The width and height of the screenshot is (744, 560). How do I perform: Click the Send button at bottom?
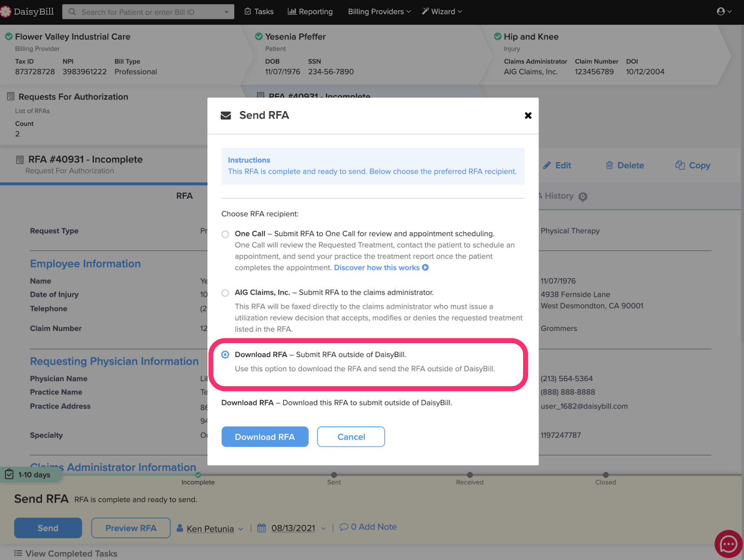click(x=48, y=528)
